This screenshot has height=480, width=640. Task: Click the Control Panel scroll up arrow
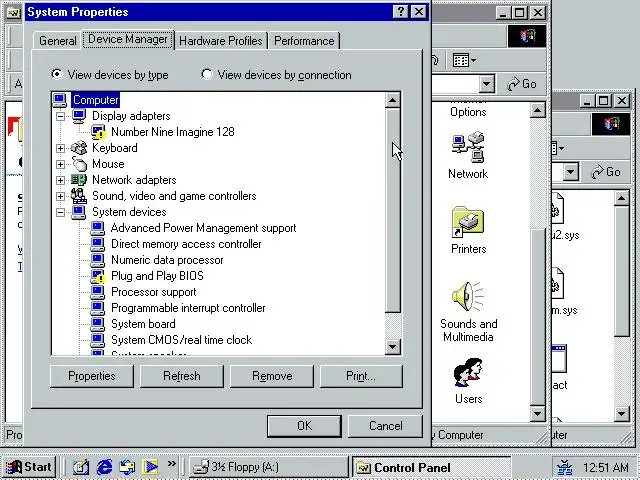coord(537,111)
